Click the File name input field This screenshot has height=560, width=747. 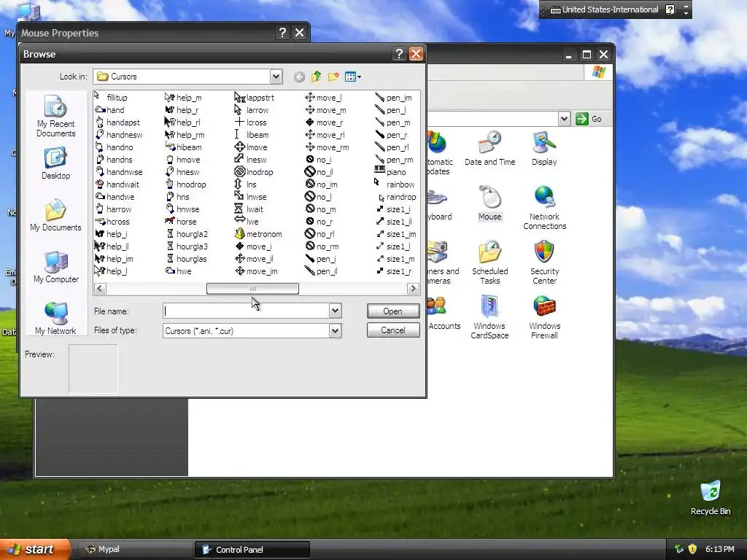pyautogui.click(x=246, y=311)
